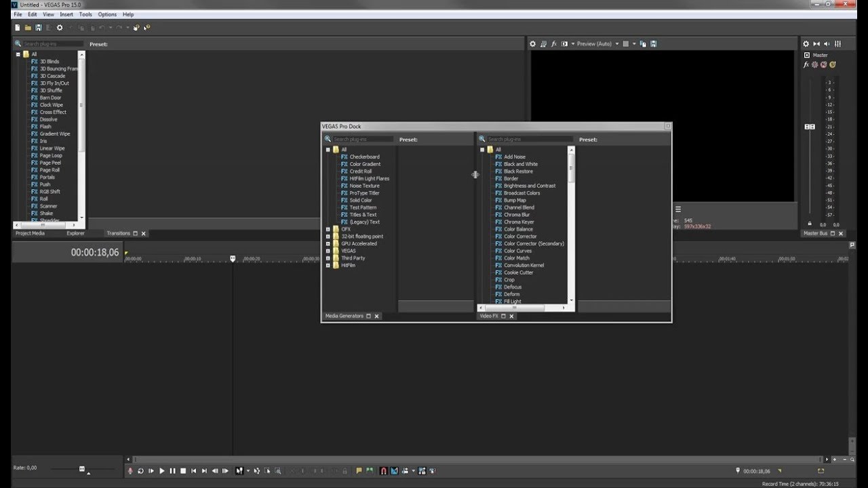Expand the HitFilm folder
The width and height of the screenshot is (868, 488).
[328, 265]
